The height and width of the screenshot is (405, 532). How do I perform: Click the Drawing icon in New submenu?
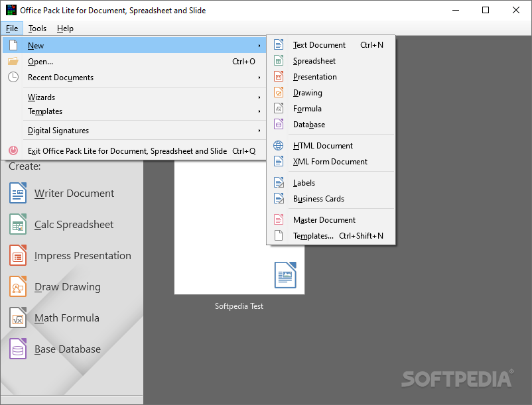279,93
